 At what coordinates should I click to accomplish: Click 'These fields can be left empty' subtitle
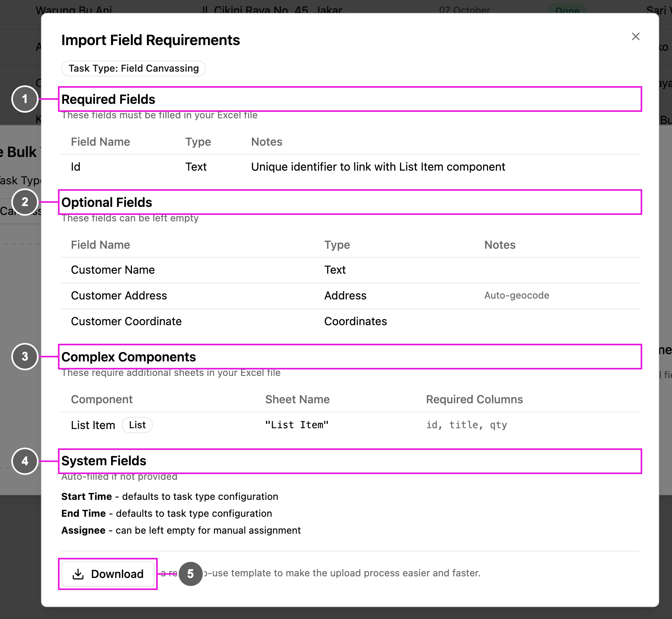130,218
